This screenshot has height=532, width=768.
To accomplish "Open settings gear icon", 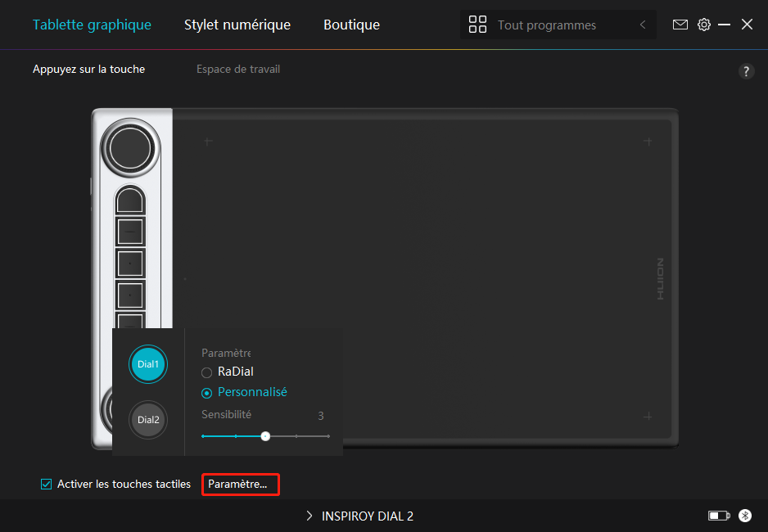I will pos(704,25).
